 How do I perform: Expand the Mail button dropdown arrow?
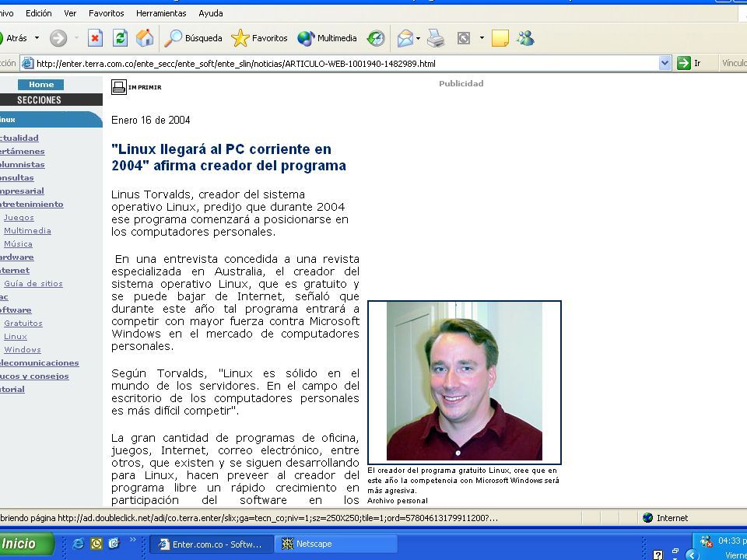point(418,38)
